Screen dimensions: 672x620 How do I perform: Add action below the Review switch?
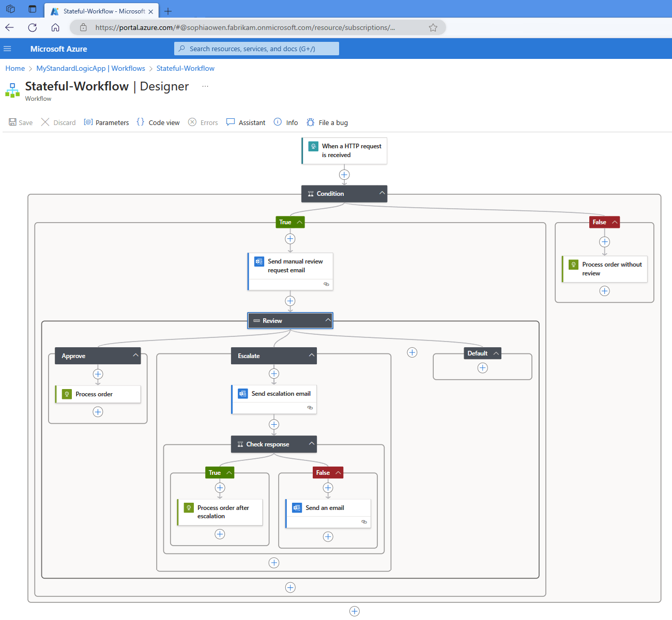[291, 587]
